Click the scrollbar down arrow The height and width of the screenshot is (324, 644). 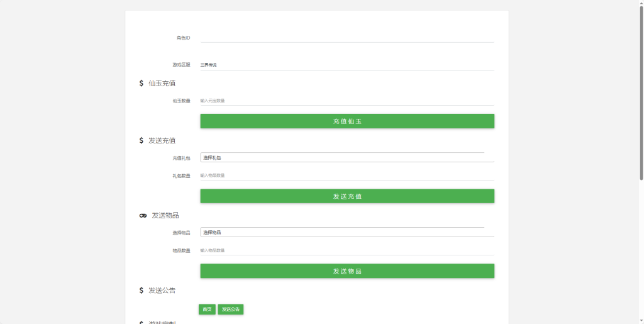(641, 321)
